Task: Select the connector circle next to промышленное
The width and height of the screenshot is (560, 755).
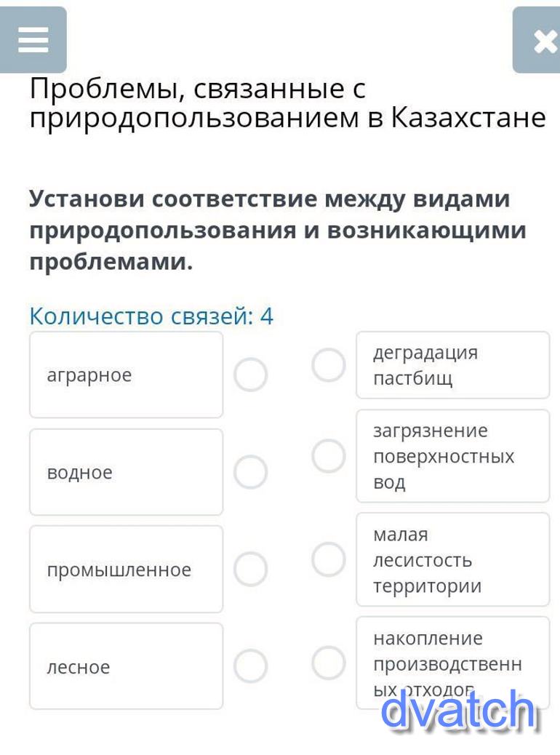Action: coord(251,569)
